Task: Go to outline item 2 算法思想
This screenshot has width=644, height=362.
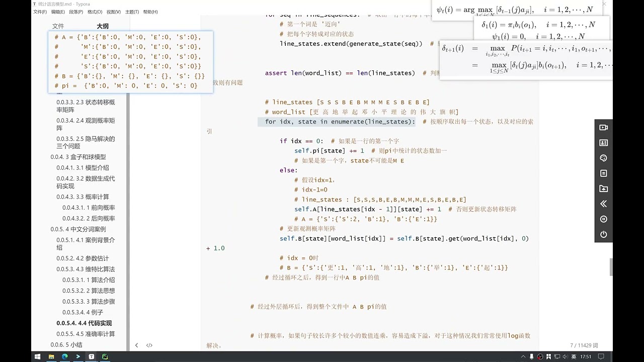Action: tap(89, 291)
